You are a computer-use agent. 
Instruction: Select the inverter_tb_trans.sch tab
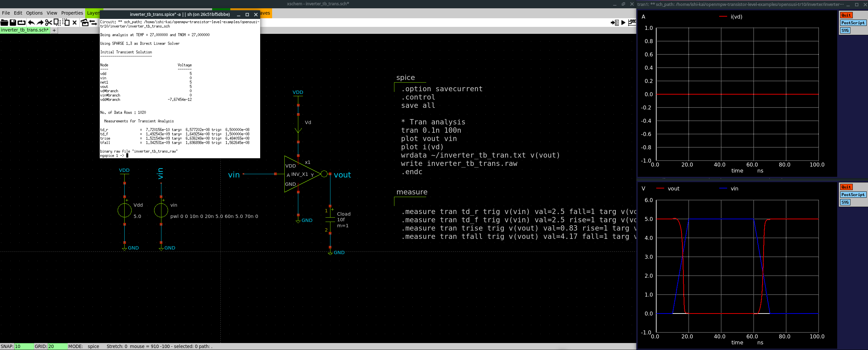[x=25, y=30]
